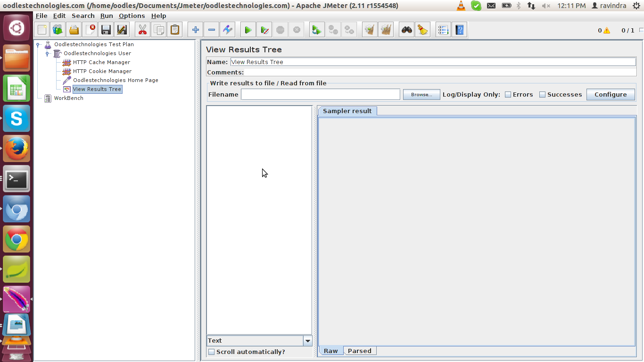
Task: Open Help with the question mark icon
Action: 460,30
